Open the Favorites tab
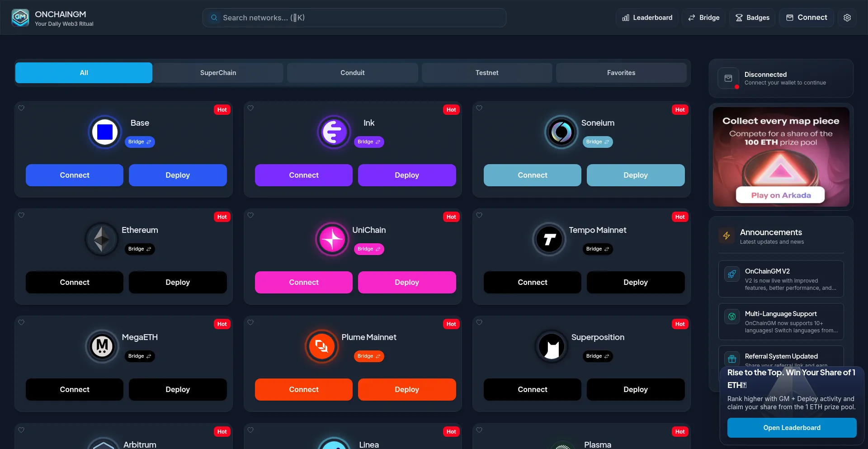 [621, 73]
